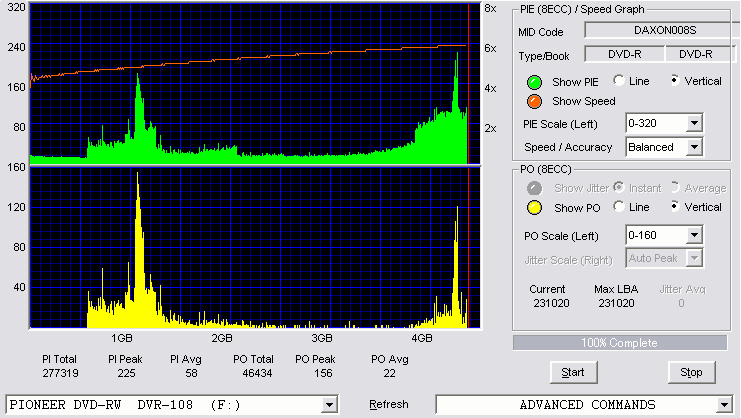Click the 4GB axis label
Screen dimensions: 741x418
coord(422,338)
